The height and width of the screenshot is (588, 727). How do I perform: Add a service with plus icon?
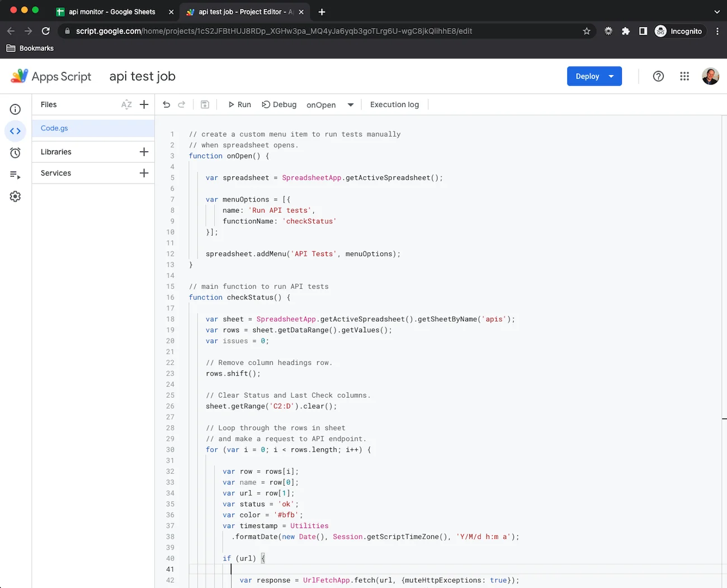tap(144, 173)
